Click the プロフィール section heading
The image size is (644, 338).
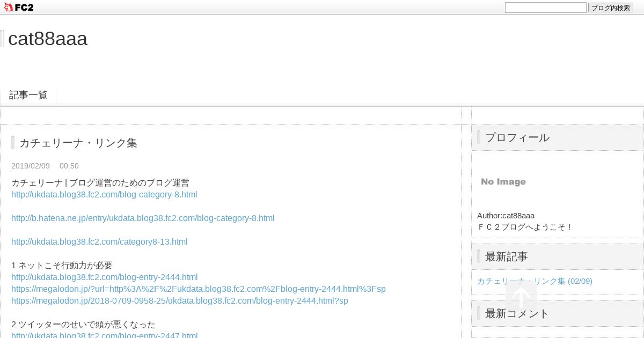coord(517,137)
